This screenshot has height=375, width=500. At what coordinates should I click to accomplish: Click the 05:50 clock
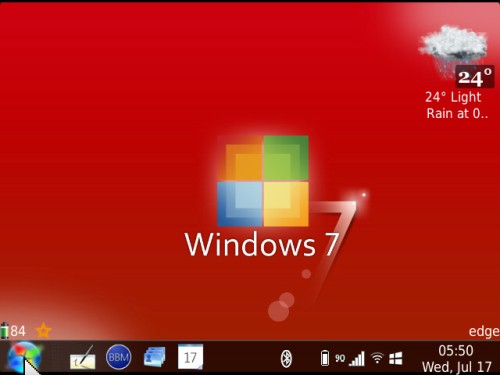(456, 350)
